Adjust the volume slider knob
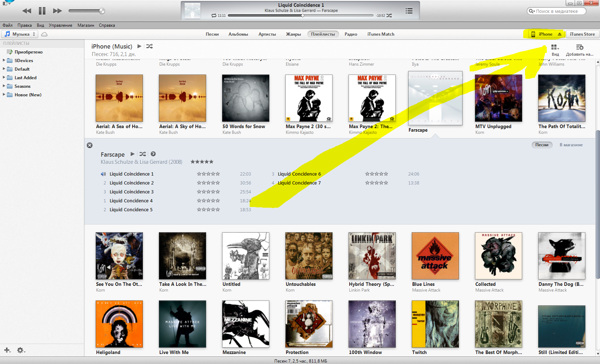 102,11
